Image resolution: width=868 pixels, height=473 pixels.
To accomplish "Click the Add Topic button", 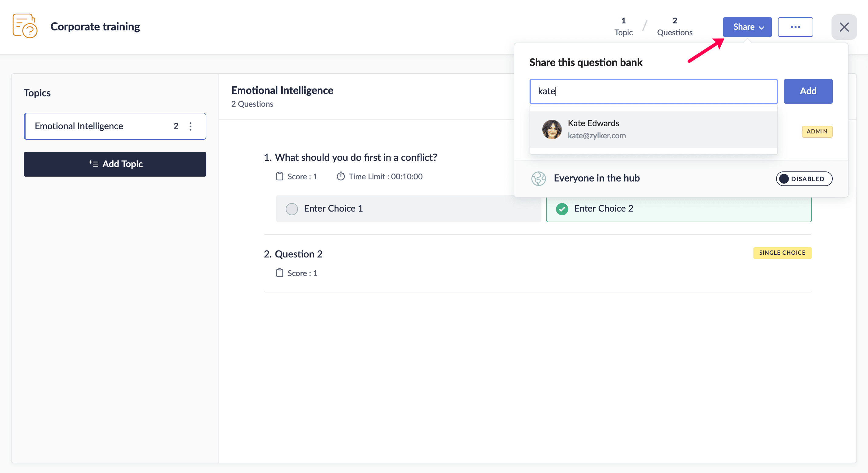I will click(x=115, y=164).
